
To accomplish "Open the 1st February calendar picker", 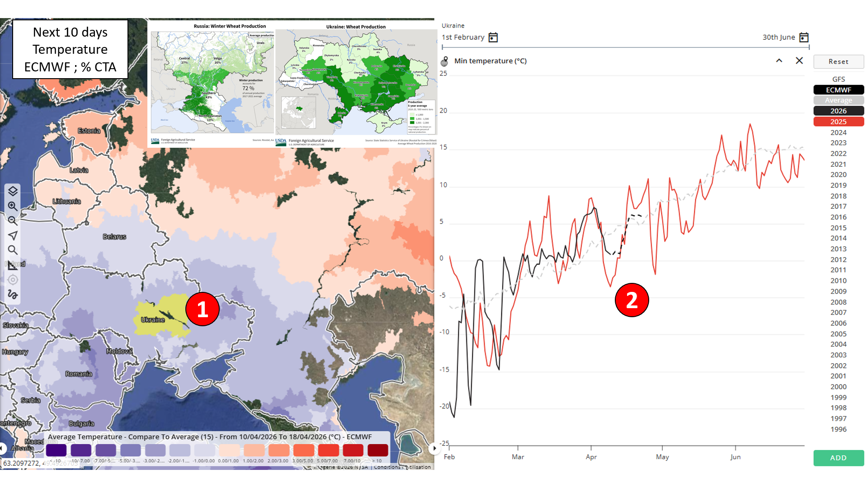I will [493, 38].
